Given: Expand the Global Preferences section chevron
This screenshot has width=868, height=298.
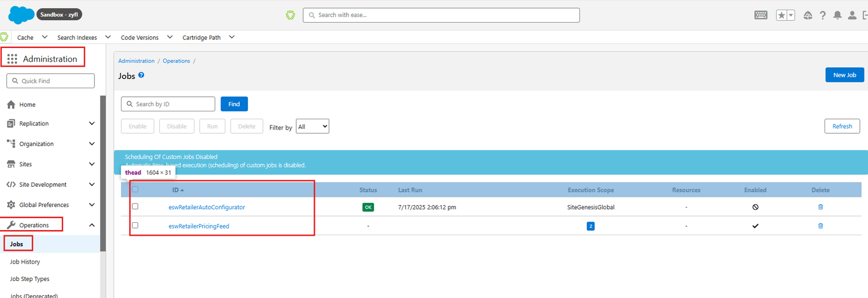Looking at the screenshot, I should [92, 205].
